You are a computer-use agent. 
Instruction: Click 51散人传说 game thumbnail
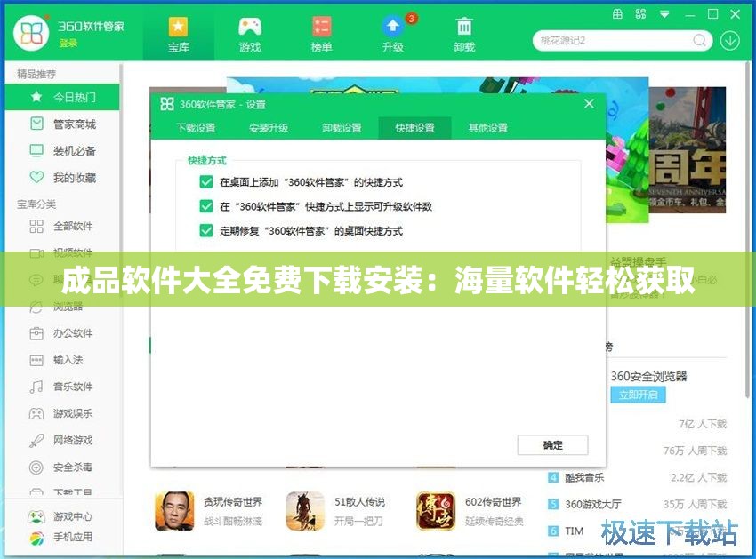click(305, 511)
